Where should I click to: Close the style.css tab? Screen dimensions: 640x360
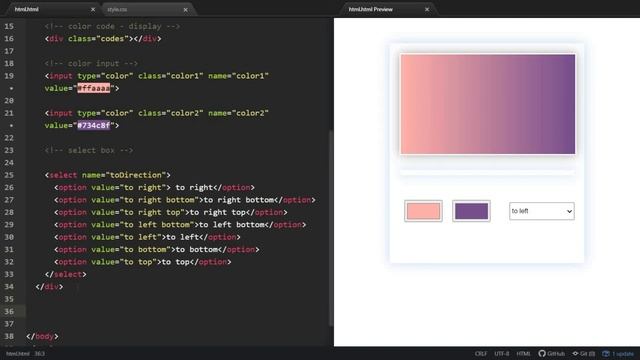(186, 10)
